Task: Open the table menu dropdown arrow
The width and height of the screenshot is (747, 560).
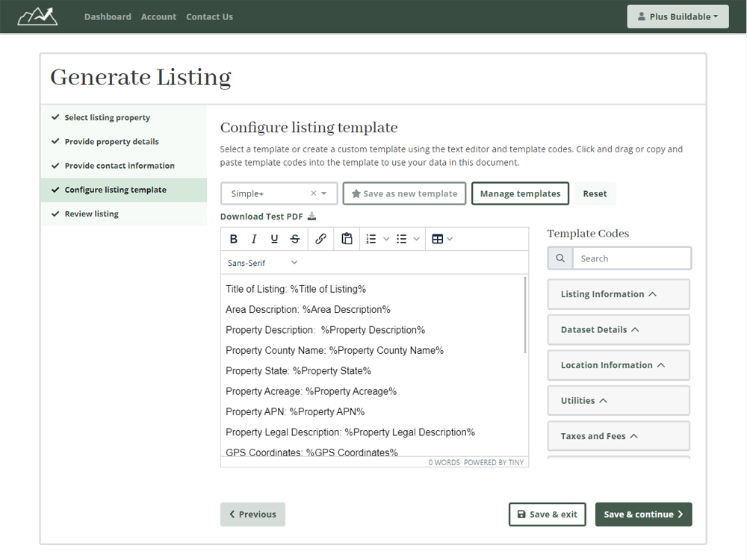Action: (x=450, y=239)
